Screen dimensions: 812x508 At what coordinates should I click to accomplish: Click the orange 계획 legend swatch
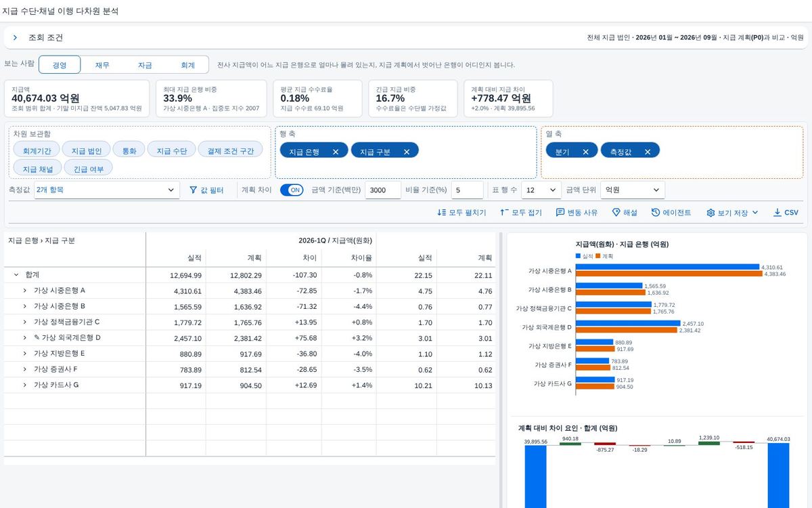(x=598, y=256)
